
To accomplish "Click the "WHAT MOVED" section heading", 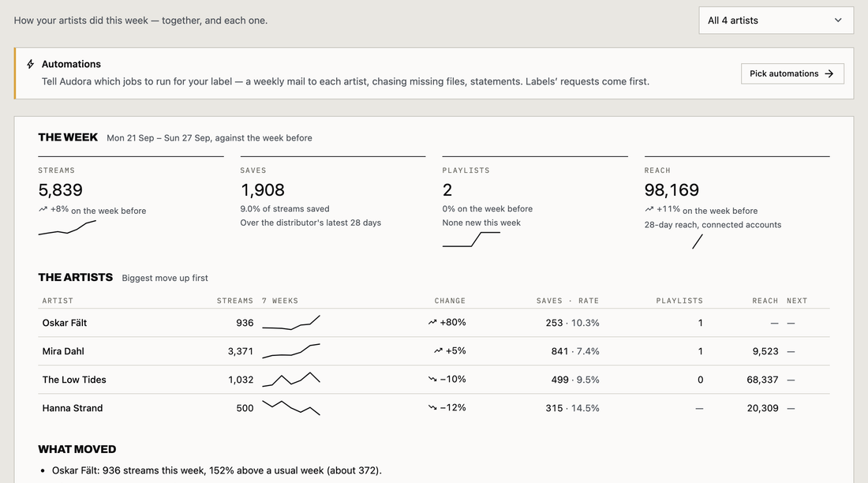I will click(x=77, y=449).
